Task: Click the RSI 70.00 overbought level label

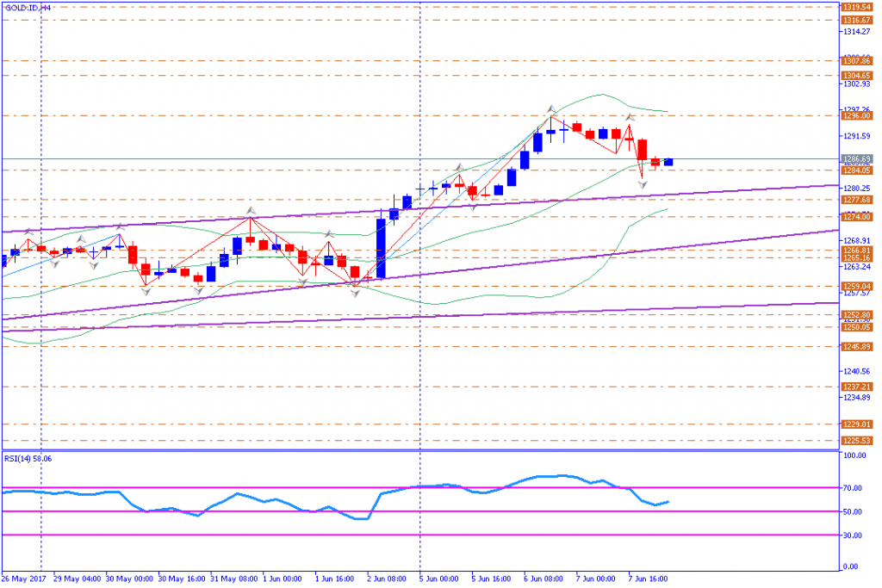Action: click(x=853, y=488)
